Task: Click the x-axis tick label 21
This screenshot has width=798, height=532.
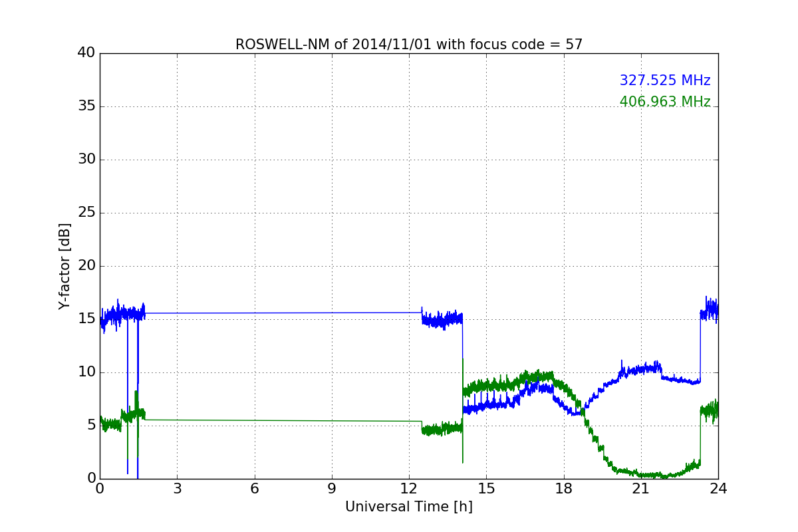Action: click(641, 489)
